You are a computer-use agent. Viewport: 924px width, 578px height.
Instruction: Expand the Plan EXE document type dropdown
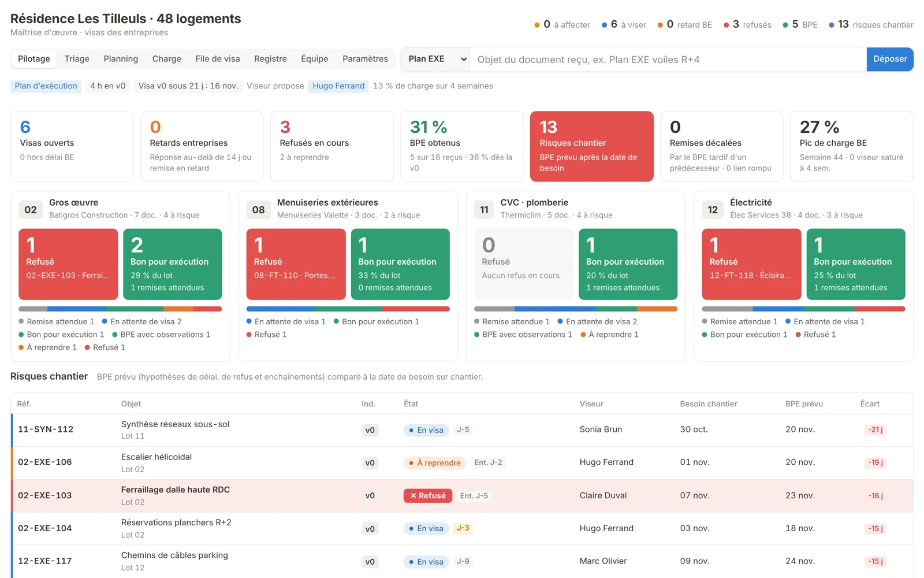point(435,59)
